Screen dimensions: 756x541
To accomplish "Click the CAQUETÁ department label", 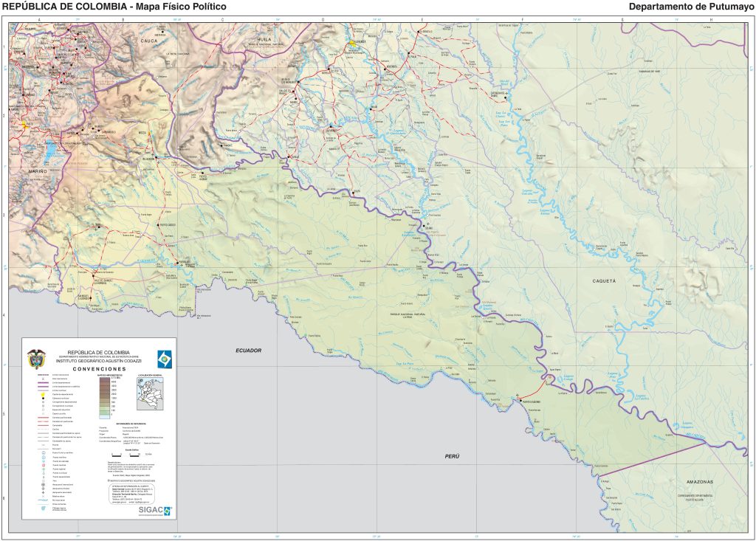I will point(602,281).
